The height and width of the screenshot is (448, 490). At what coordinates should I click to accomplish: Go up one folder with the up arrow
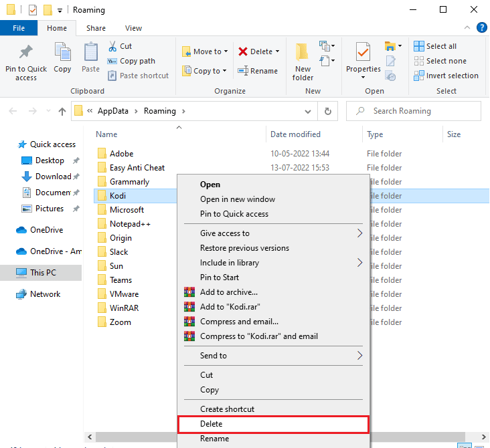[x=62, y=111]
